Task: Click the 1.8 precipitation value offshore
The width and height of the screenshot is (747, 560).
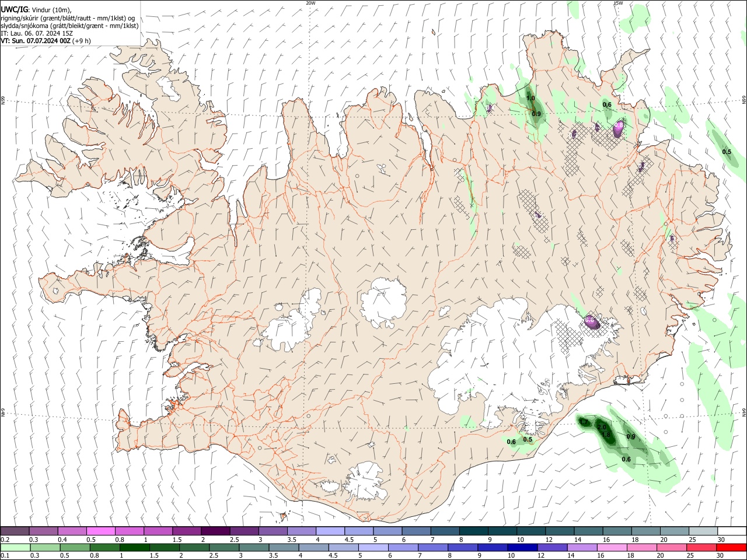Action: tap(606, 435)
